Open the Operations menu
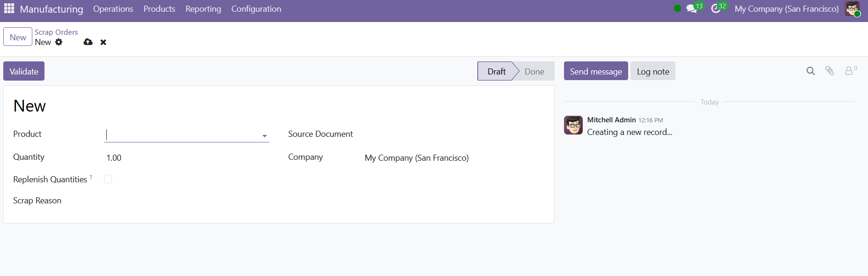Screen dimensions: 868x276 point(113,9)
